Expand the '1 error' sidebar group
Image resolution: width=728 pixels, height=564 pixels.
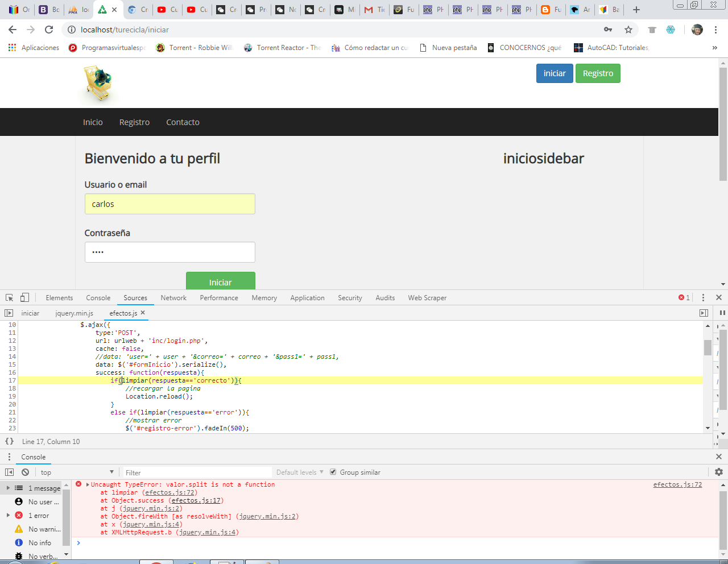(x=8, y=515)
